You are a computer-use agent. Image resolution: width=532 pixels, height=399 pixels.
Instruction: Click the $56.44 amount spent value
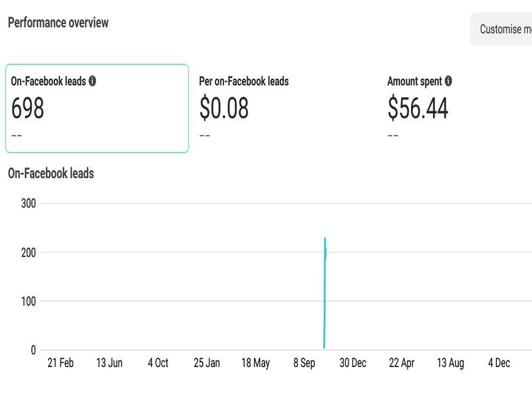418,108
